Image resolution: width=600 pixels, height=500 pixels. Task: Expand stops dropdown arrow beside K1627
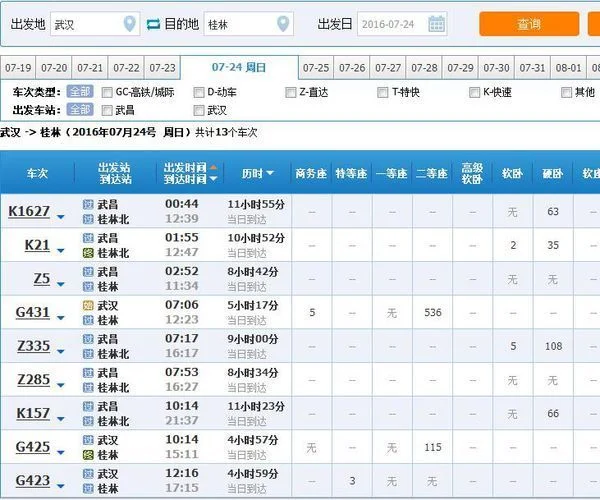(x=60, y=217)
